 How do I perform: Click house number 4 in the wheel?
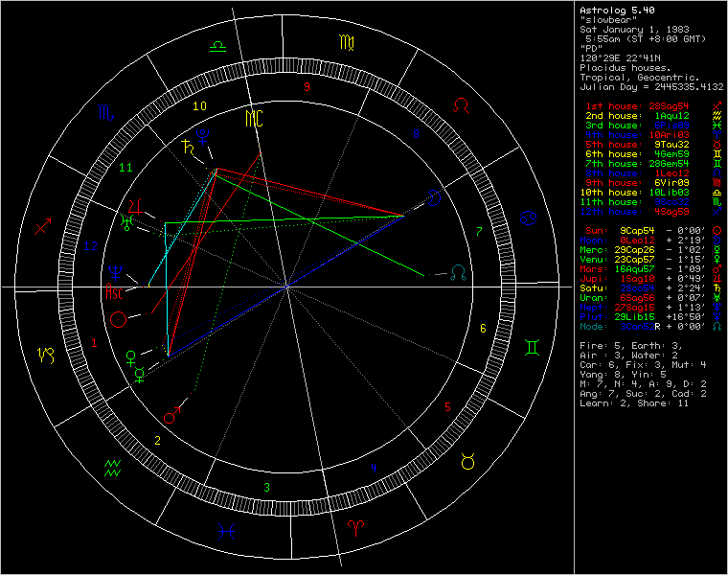pos(374,468)
